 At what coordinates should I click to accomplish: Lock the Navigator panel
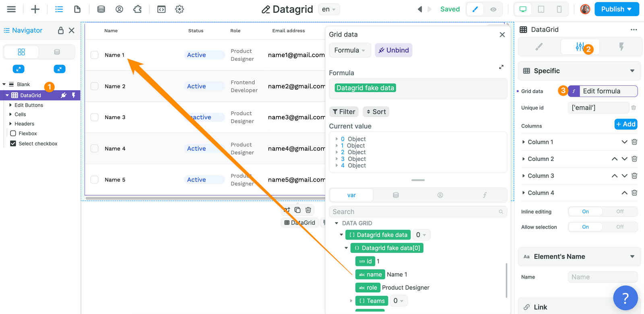61,30
